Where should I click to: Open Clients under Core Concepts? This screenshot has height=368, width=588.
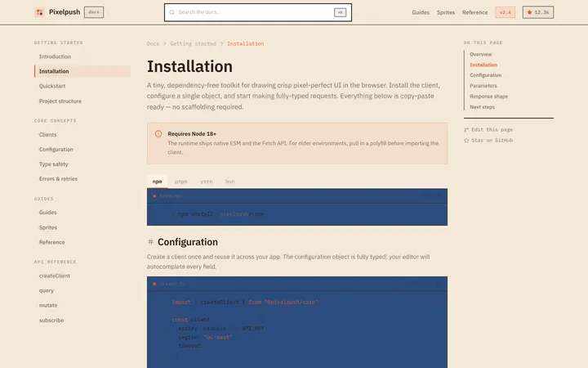tap(82, 134)
